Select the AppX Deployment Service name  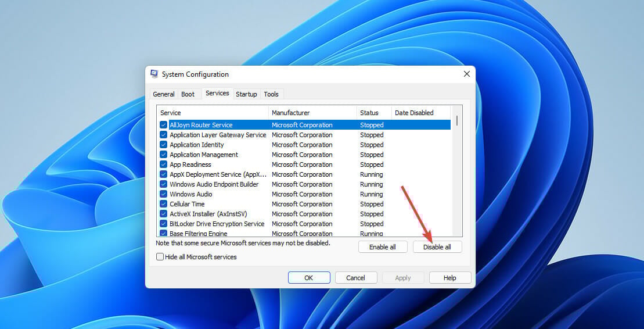[218, 174]
